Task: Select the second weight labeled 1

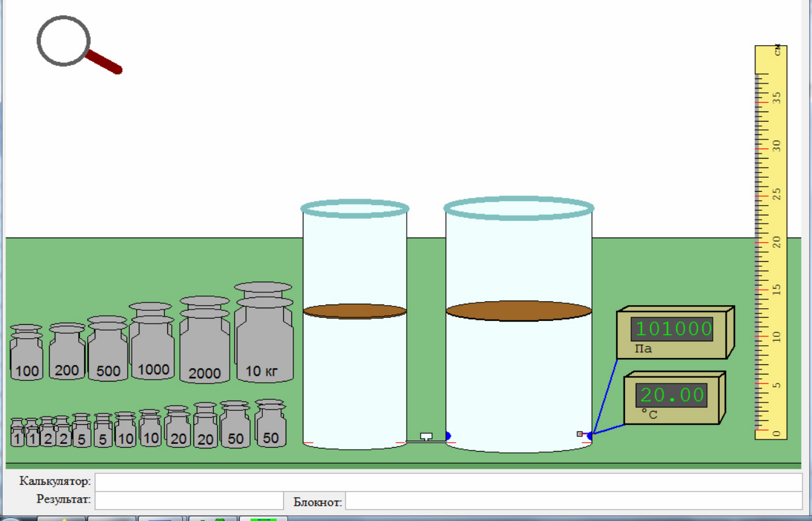Action: point(32,432)
